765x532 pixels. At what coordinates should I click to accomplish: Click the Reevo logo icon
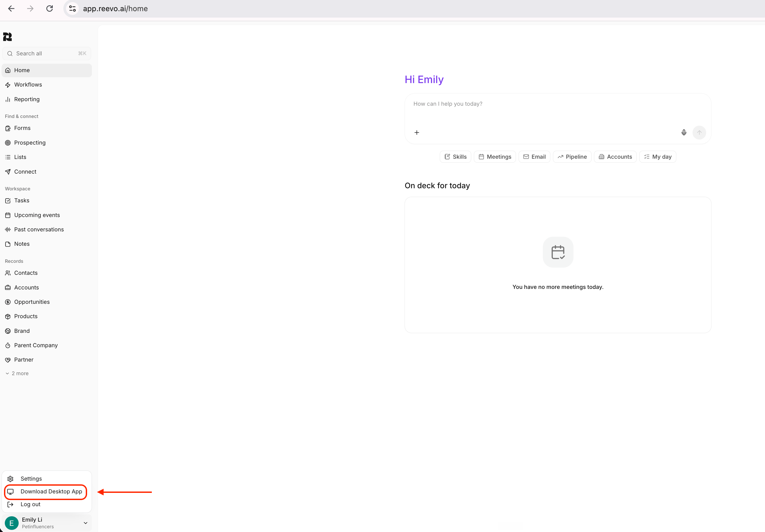click(7, 37)
